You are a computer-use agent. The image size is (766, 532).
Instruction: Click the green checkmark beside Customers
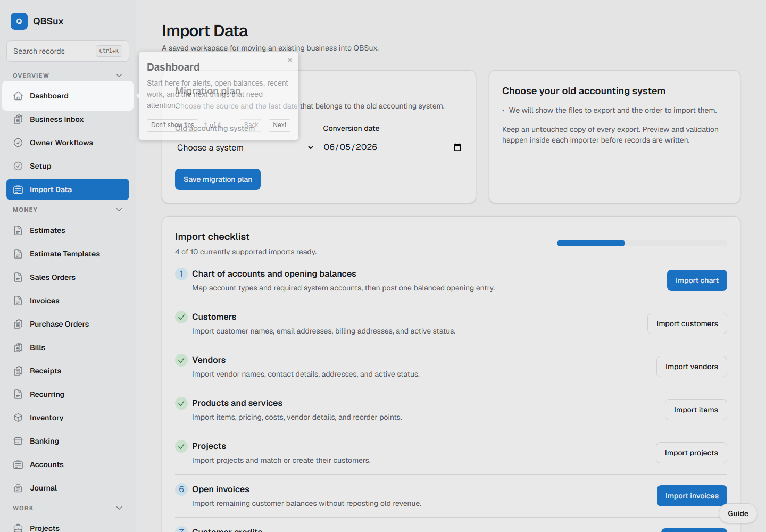[181, 317]
